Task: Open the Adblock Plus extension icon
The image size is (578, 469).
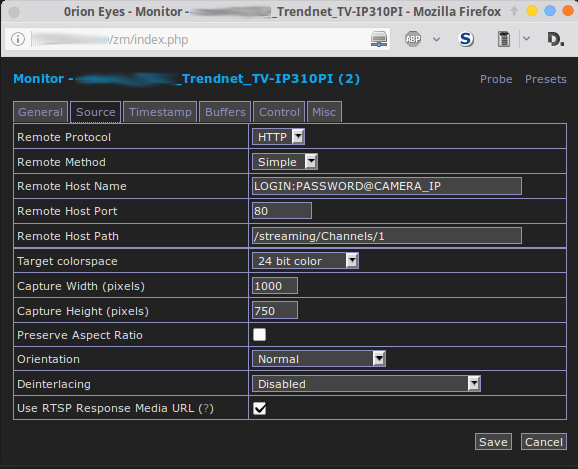Action: coord(413,39)
